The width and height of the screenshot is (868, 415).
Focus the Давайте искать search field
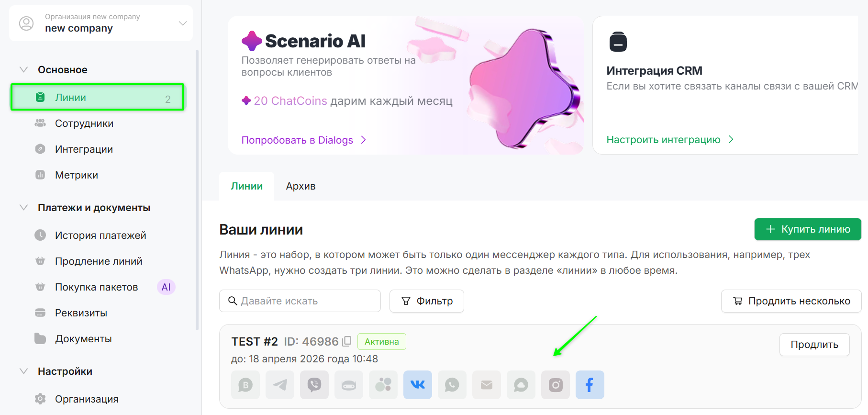(x=306, y=301)
